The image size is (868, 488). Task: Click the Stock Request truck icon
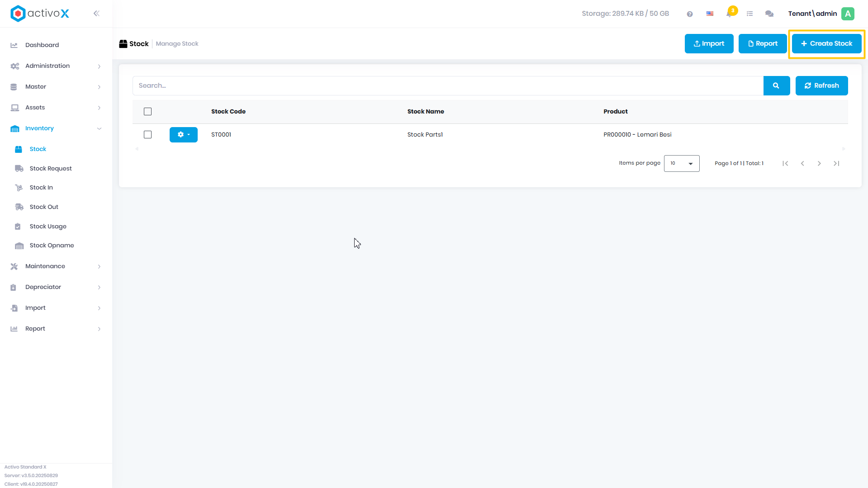pos(19,169)
